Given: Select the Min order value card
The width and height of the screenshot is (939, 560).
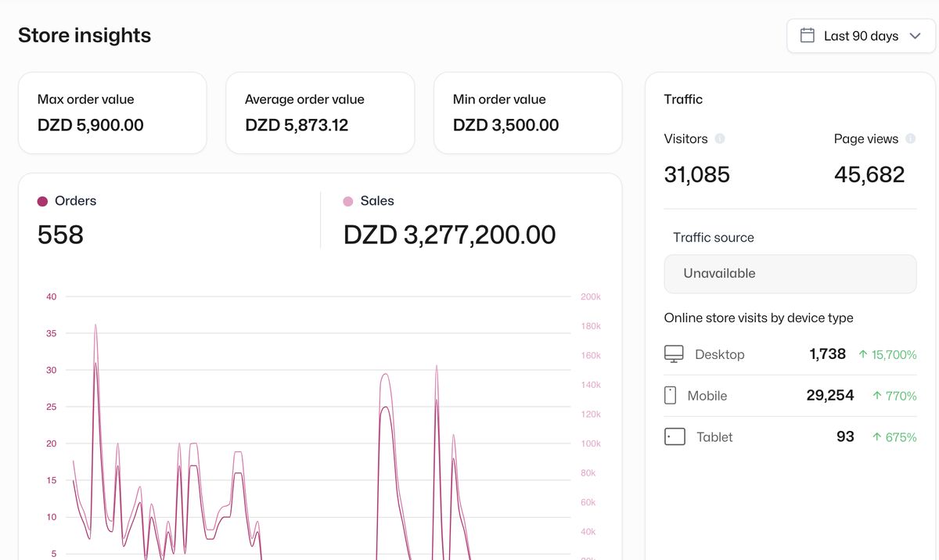Looking at the screenshot, I should 527,113.
